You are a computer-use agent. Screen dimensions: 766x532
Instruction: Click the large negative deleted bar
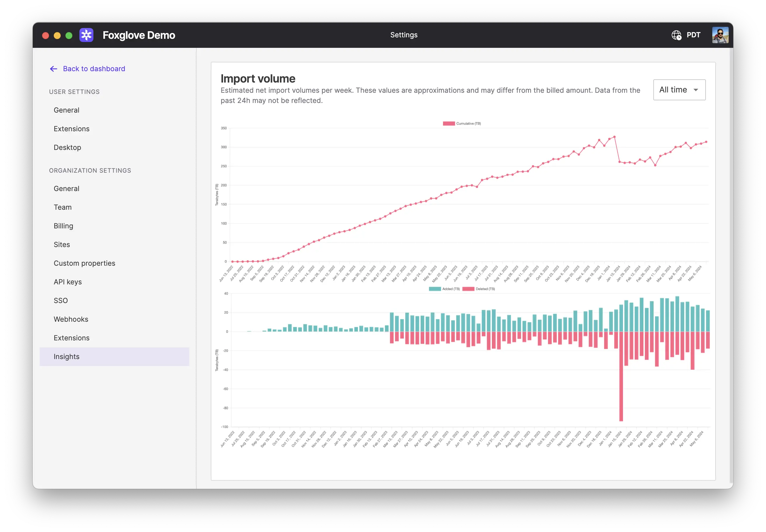621,377
